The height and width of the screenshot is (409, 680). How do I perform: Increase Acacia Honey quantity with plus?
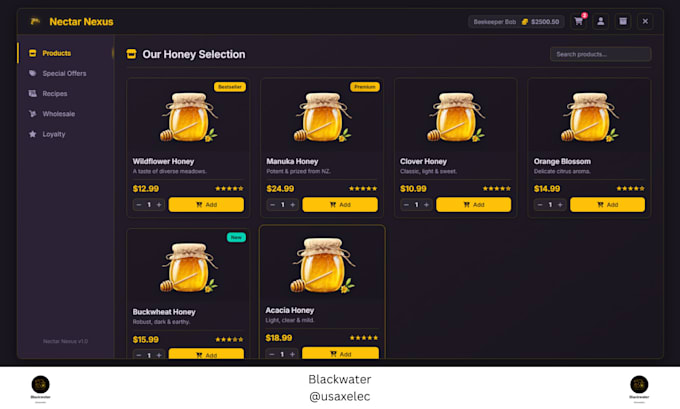[293, 354]
